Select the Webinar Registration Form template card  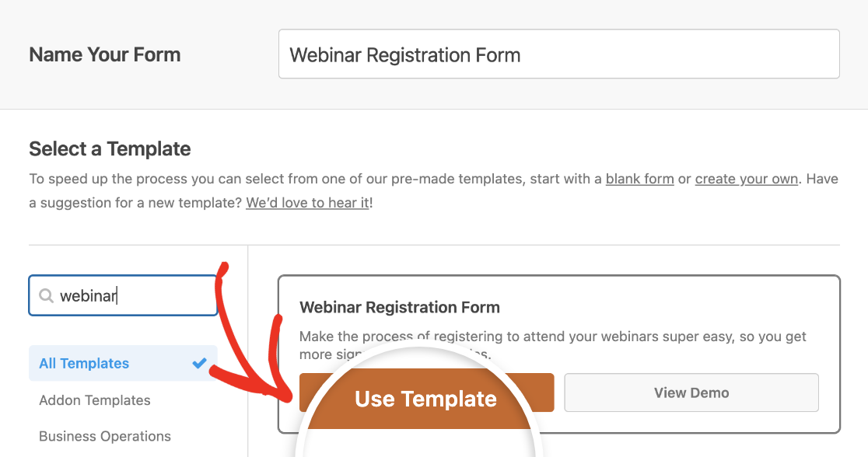click(558, 354)
